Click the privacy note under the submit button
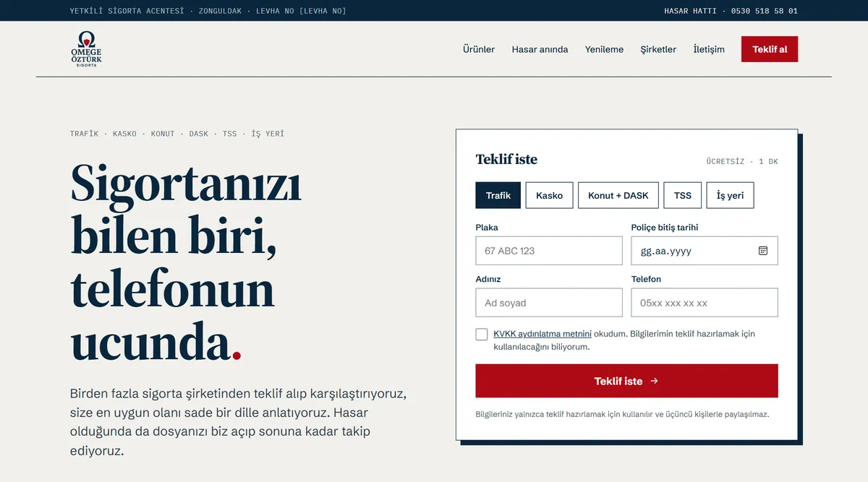This screenshot has height=482, width=868. (x=622, y=415)
